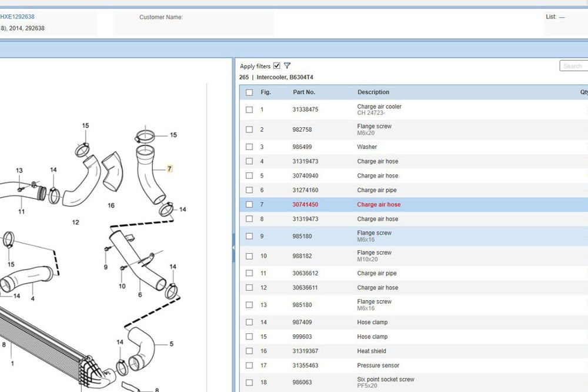Viewport: 588px width, 392px height.
Task: Click callout 9 in the diagram
Action: pyautogui.click(x=106, y=267)
